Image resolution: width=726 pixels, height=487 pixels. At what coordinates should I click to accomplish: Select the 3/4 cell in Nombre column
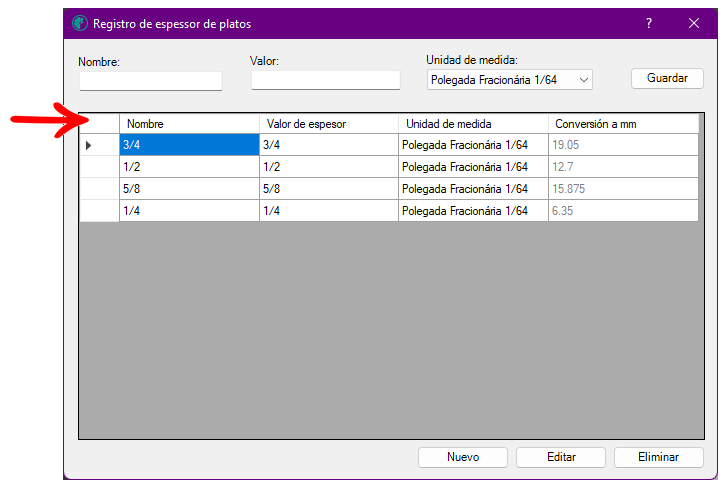tap(189, 145)
